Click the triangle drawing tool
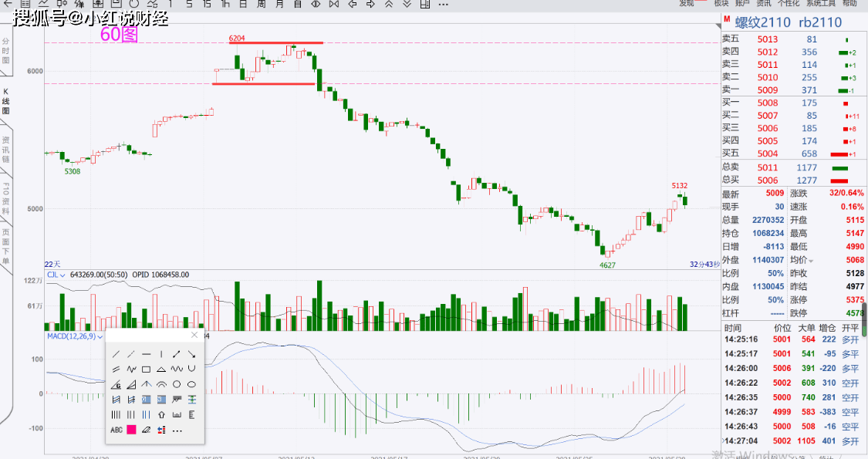The height and width of the screenshot is (459, 868). click(161, 369)
